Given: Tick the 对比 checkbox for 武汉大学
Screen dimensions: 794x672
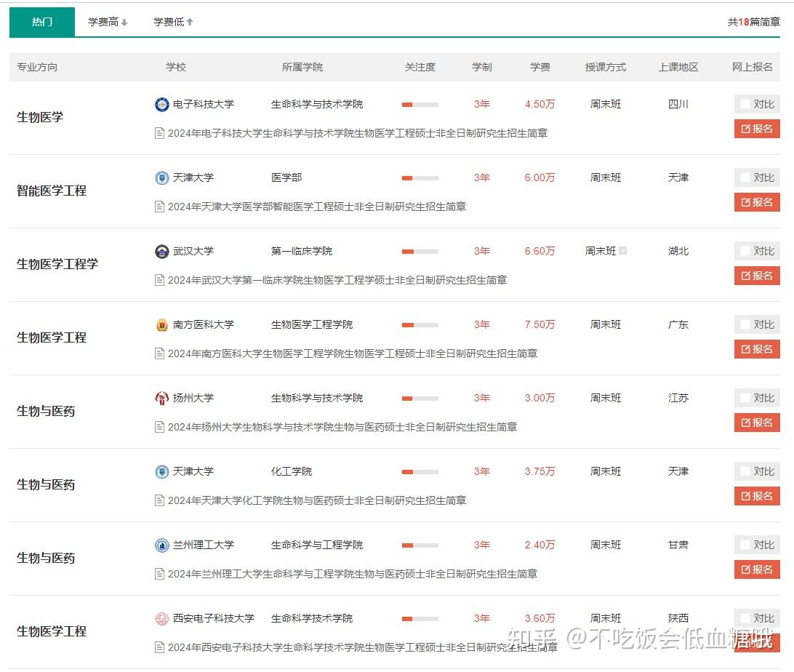Looking at the screenshot, I should coord(745,252).
